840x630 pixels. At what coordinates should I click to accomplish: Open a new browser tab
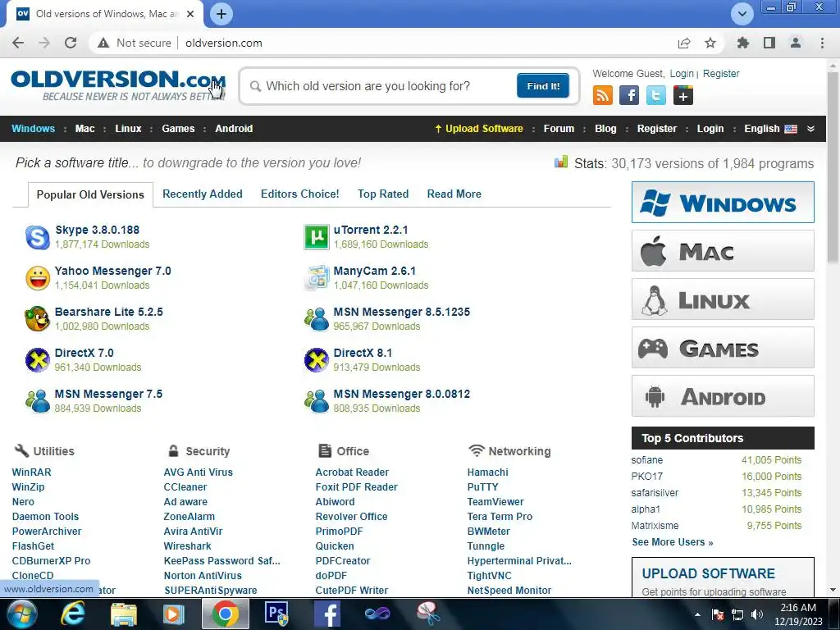[221, 14]
